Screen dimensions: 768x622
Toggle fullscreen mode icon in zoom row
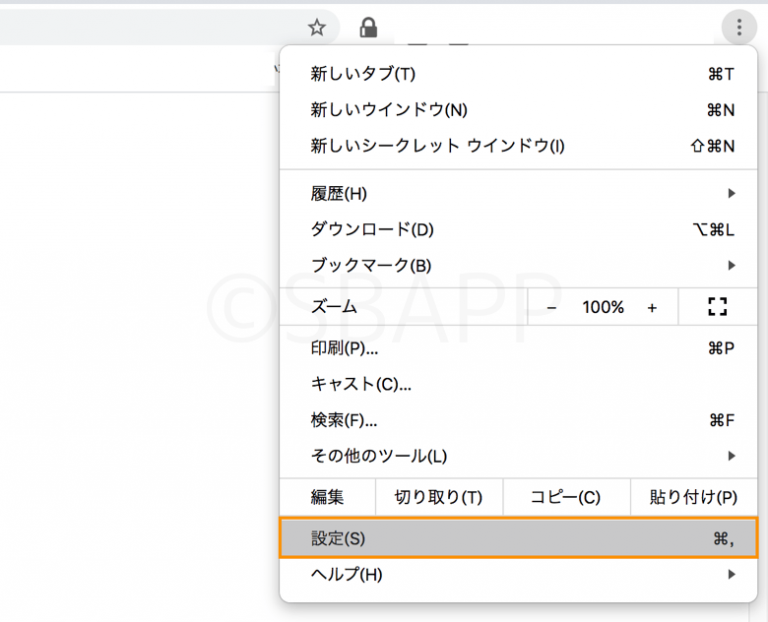717,308
